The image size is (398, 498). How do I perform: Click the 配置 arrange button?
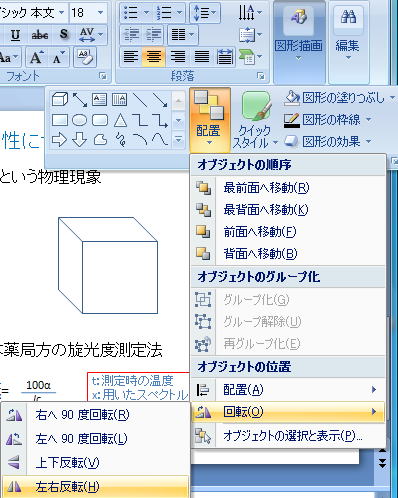(x=209, y=120)
